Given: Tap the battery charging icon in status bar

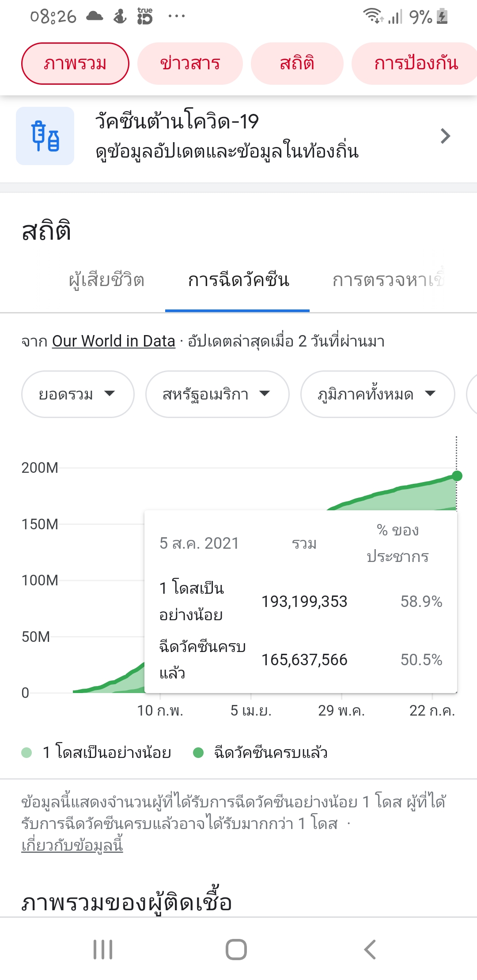Looking at the screenshot, I should coord(442,17).
